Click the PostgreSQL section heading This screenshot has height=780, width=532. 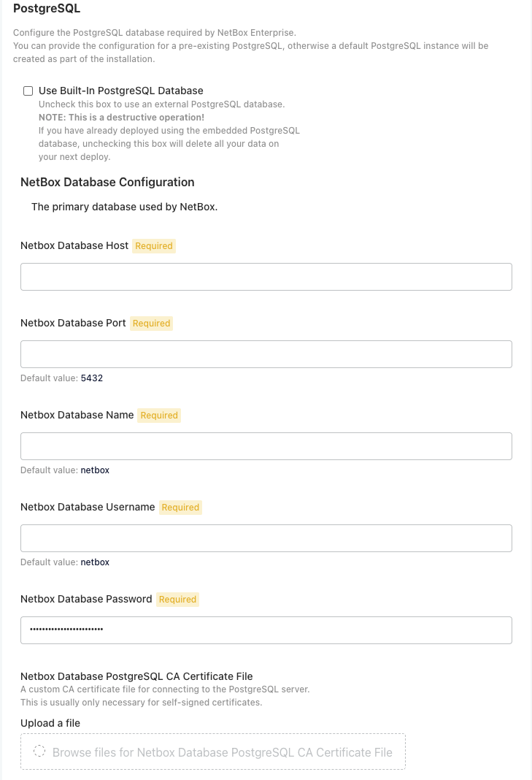47,9
